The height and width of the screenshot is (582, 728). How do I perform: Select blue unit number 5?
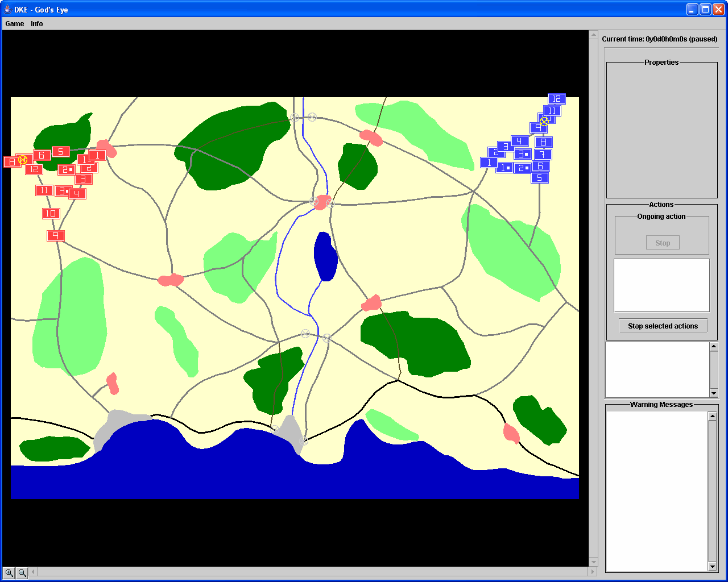(540, 178)
